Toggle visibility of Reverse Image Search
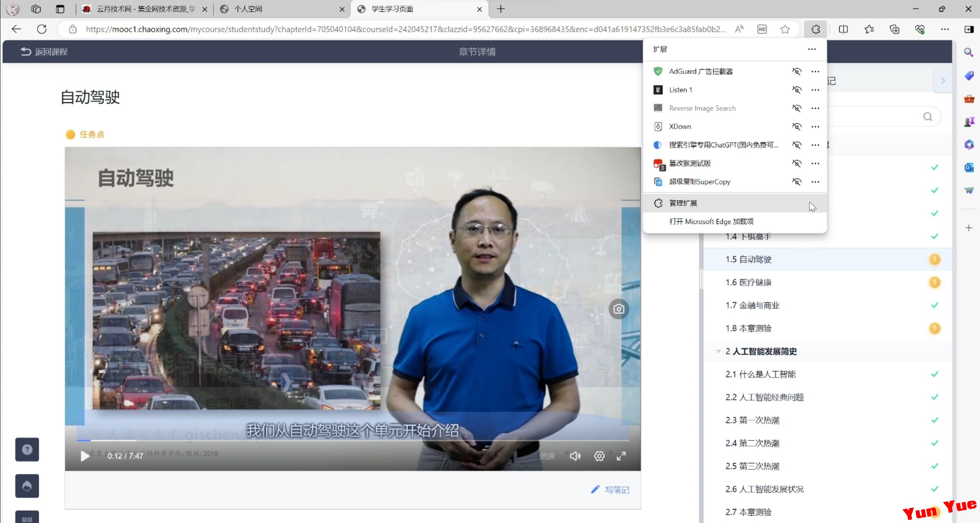The height and width of the screenshot is (523, 980). pyautogui.click(x=796, y=108)
